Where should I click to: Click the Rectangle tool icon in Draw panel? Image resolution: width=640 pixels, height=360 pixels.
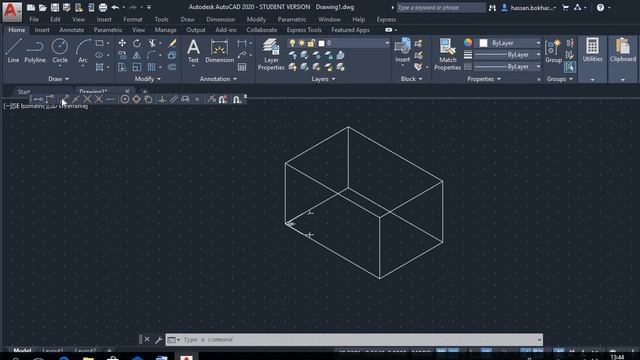[x=99, y=43]
